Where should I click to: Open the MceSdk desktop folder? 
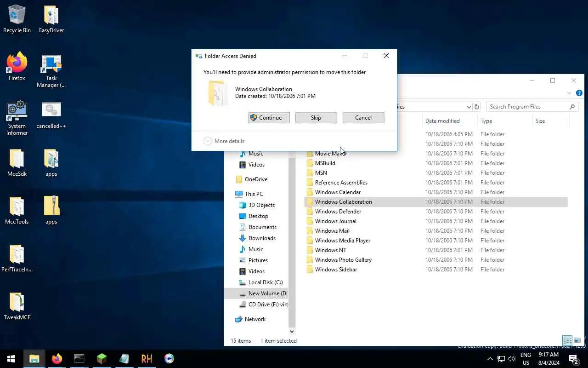[17, 162]
